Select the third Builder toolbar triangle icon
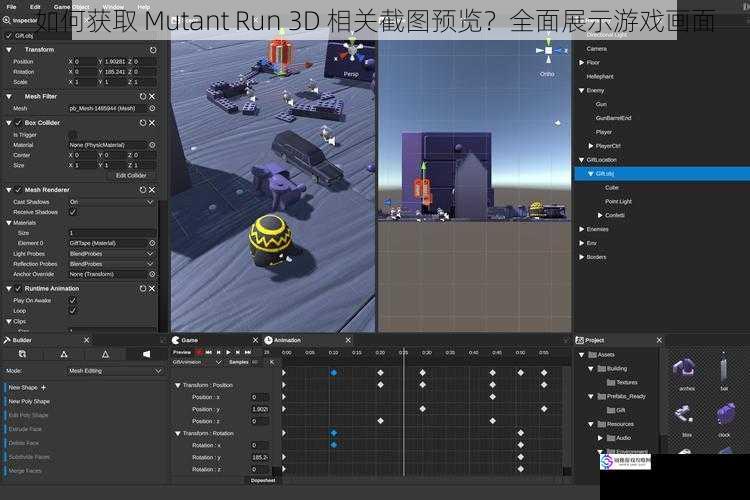This screenshot has width=750, height=500. click(105, 354)
